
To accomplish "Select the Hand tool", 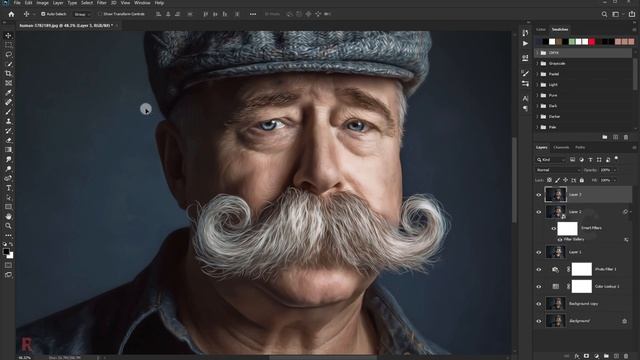I will 8,216.
